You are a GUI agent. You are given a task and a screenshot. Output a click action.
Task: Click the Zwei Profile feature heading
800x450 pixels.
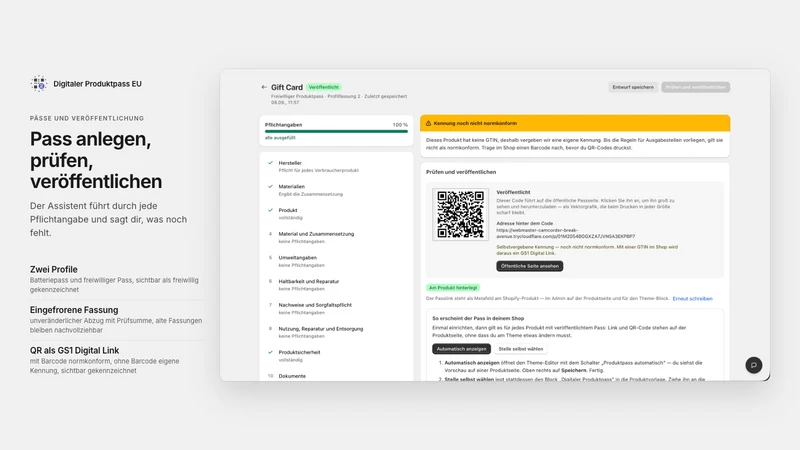pyautogui.click(x=54, y=269)
